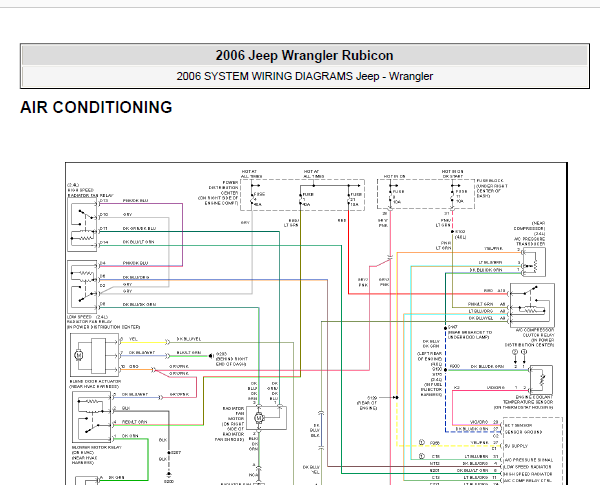The image size is (600, 485).
Task: Select the "RED/LT GRN" label at blower motor relay
Action: click(x=135, y=422)
